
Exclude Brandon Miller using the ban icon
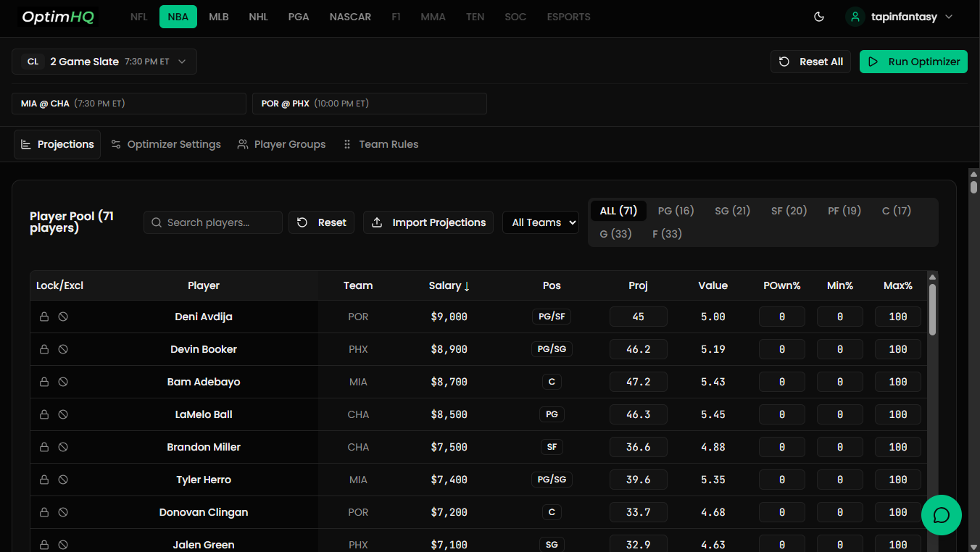(63, 447)
